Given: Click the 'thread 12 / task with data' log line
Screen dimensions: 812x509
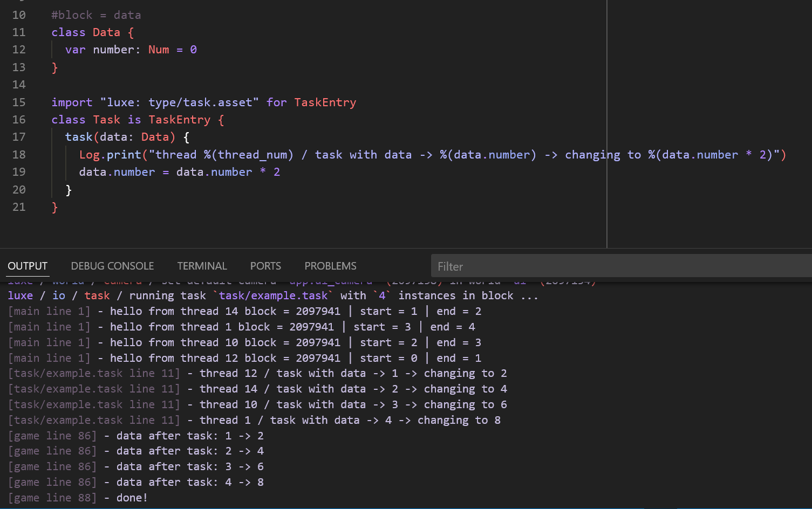Looking at the screenshot, I should [x=257, y=373].
